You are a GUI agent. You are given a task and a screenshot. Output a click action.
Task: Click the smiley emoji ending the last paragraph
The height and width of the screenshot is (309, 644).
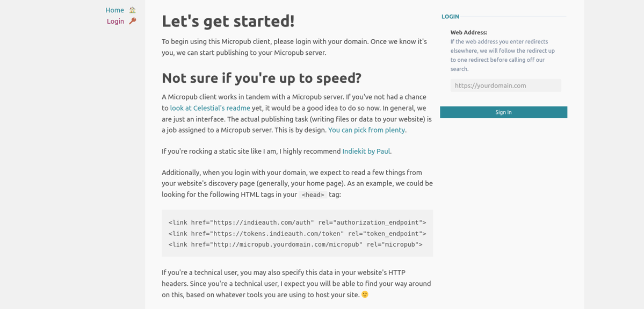tap(365, 294)
